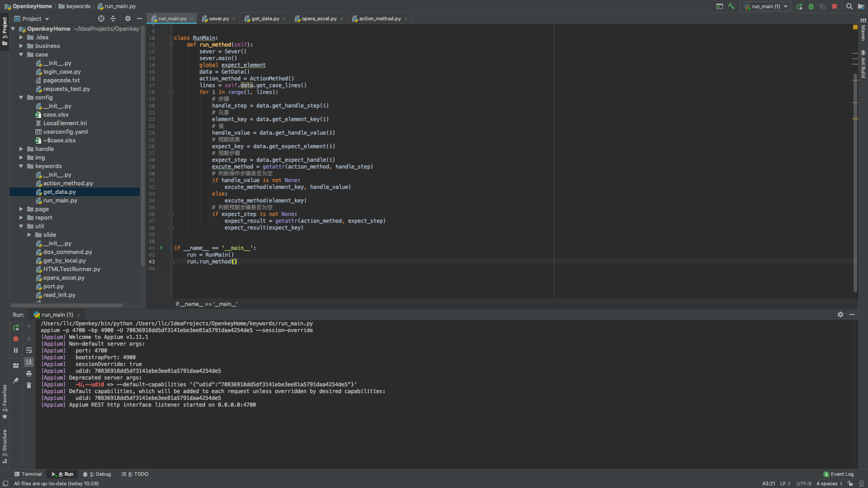Toggle the Maven side panel
This screenshot has width=868, height=488.
click(863, 30)
